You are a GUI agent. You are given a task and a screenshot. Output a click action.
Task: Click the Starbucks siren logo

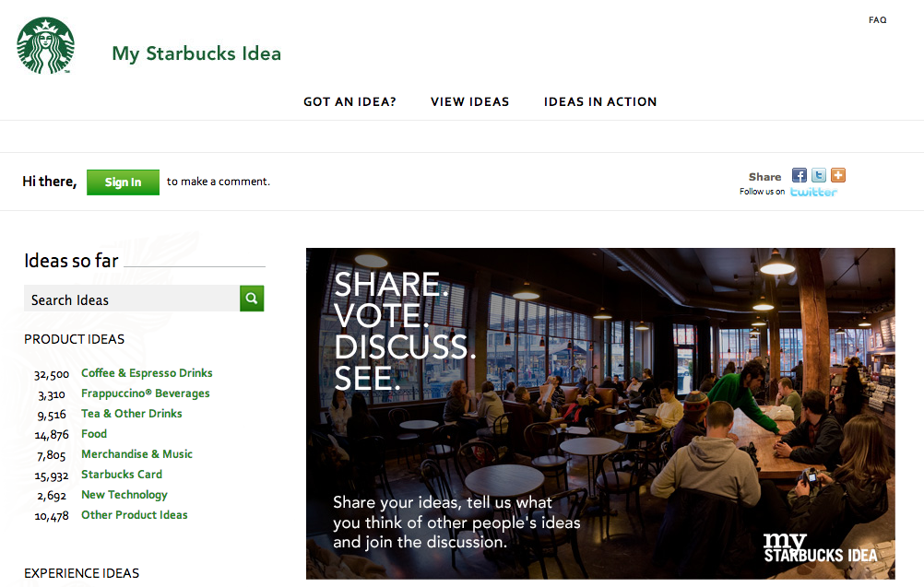pyautogui.click(x=46, y=45)
